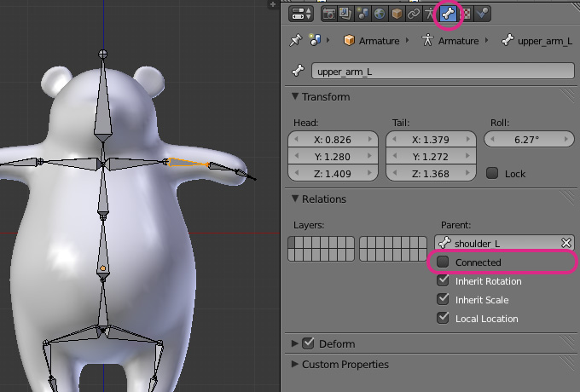Click the Head Z 1.409 field
Screen dimensions: 580x392
click(333, 173)
